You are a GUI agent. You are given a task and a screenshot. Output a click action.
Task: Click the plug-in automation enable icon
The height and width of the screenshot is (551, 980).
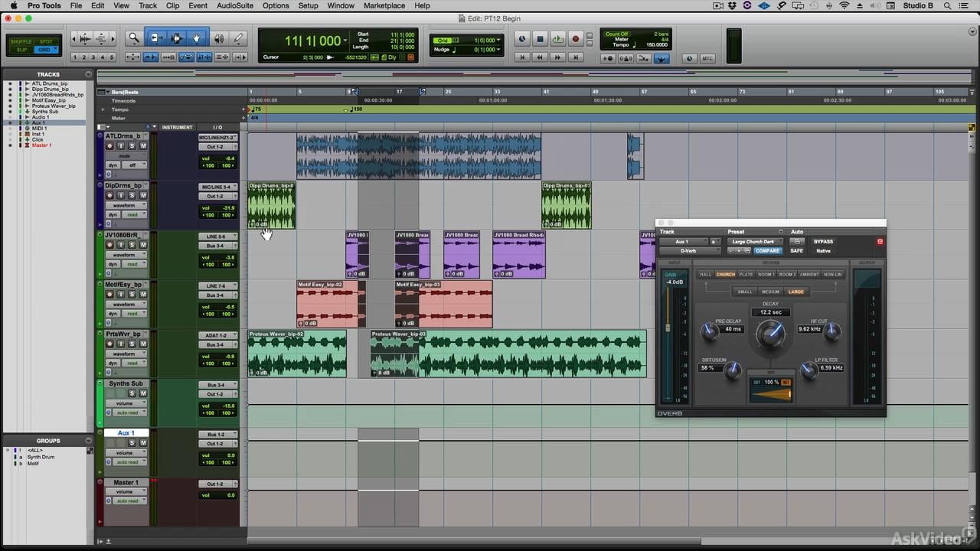click(x=796, y=242)
